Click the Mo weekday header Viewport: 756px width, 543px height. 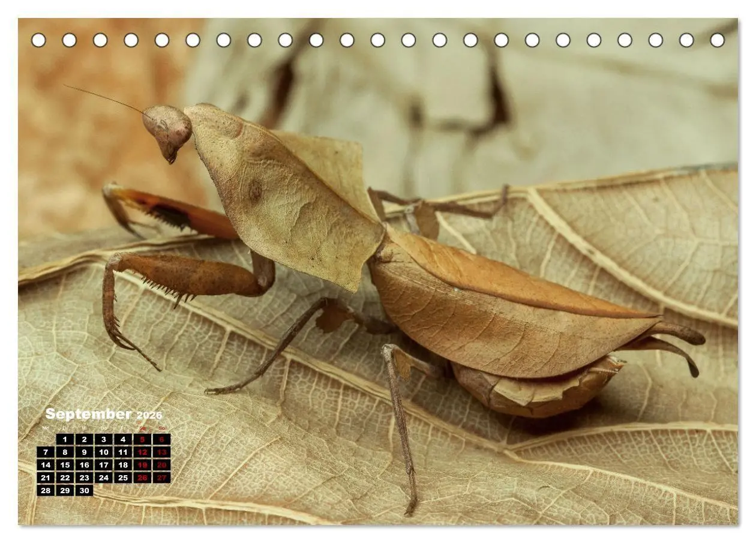pos(46,428)
